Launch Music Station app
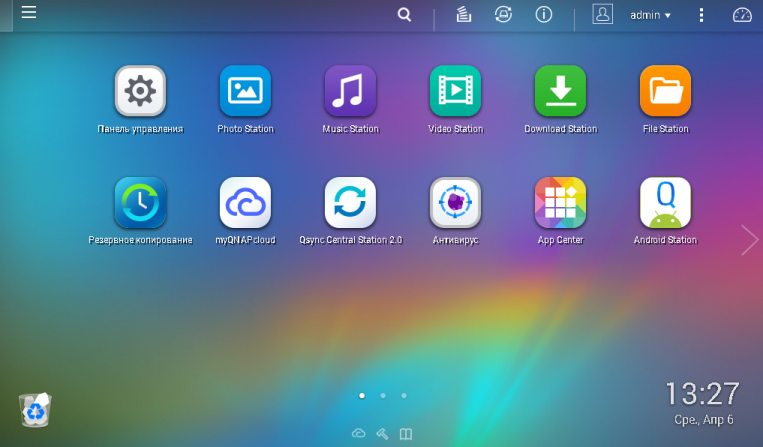Viewport: 763px width, 447px height. [x=350, y=91]
